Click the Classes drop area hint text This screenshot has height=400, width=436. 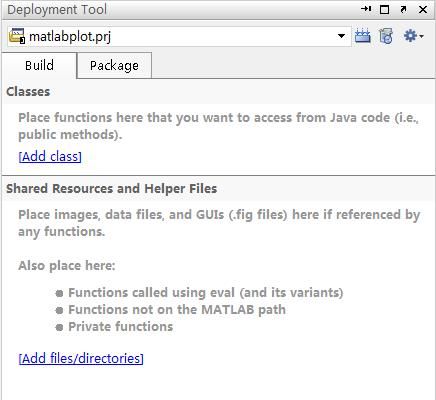(218, 126)
